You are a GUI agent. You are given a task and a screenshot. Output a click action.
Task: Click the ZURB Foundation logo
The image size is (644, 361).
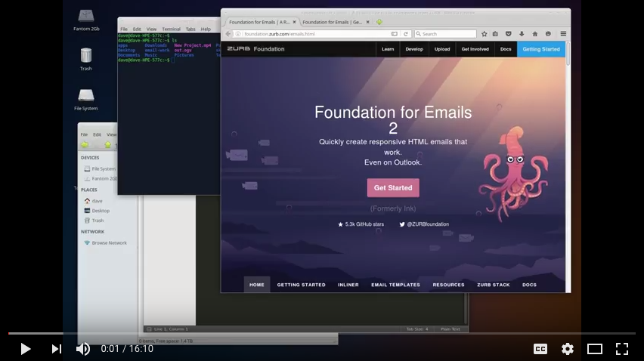pyautogui.click(x=256, y=49)
